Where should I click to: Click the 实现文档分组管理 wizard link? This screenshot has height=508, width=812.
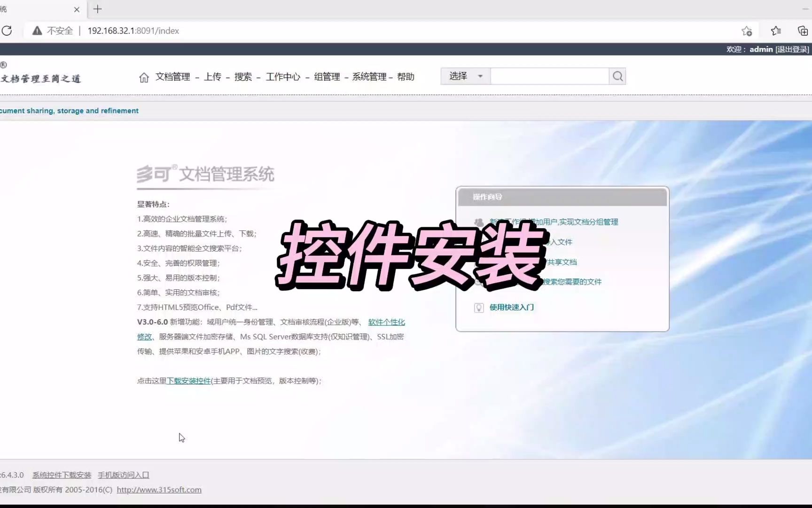tap(588, 222)
